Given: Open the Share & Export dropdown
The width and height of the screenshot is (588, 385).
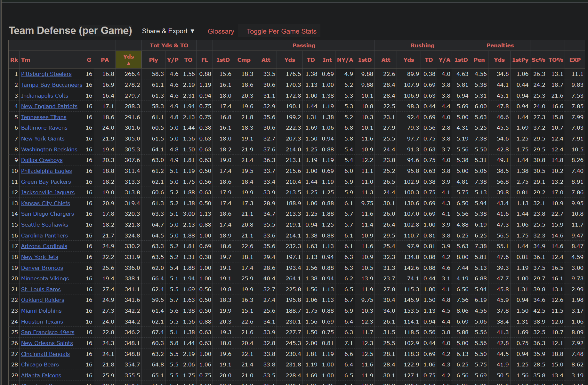Looking at the screenshot, I should 168,31.
